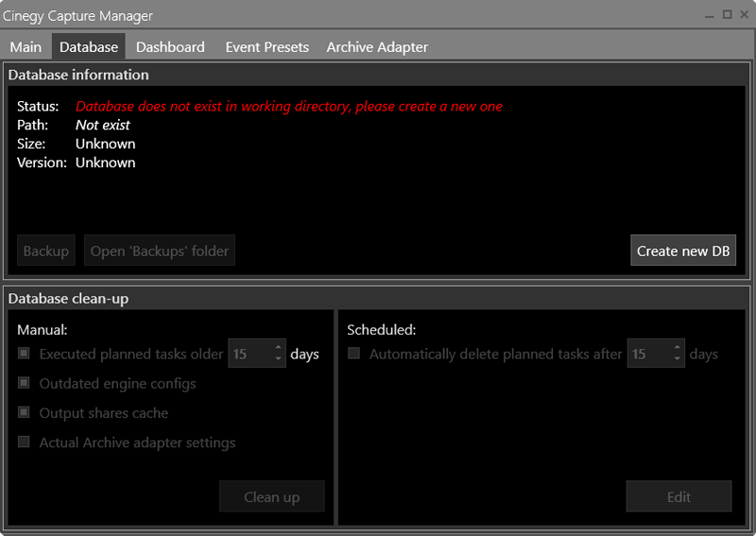Click the Edit button under Scheduled
Screen dimensions: 756x536
coord(679,496)
